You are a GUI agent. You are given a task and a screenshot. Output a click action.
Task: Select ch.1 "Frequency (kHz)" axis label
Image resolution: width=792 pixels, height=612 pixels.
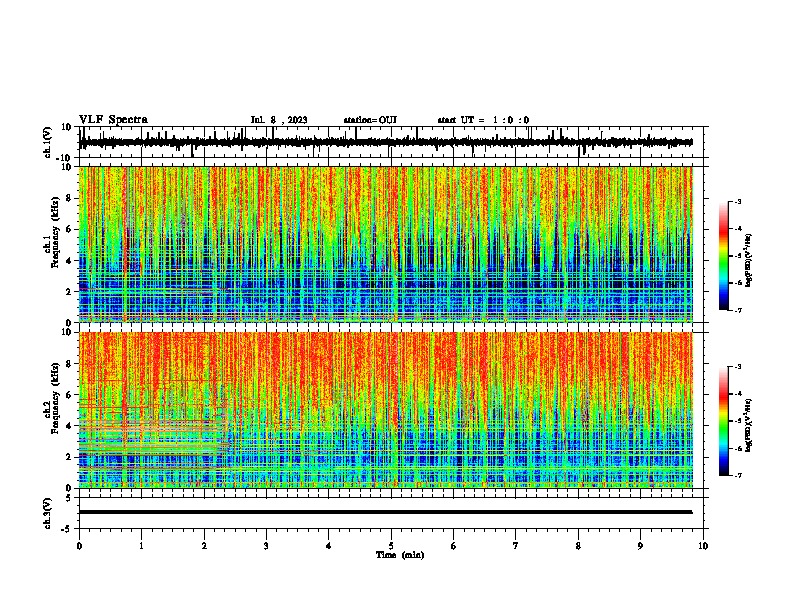click(x=55, y=232)
